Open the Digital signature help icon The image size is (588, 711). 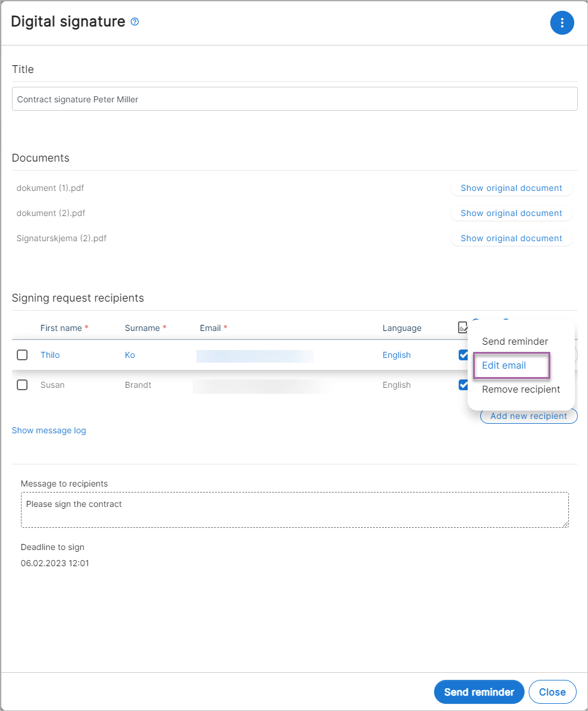tap(135, 22)
